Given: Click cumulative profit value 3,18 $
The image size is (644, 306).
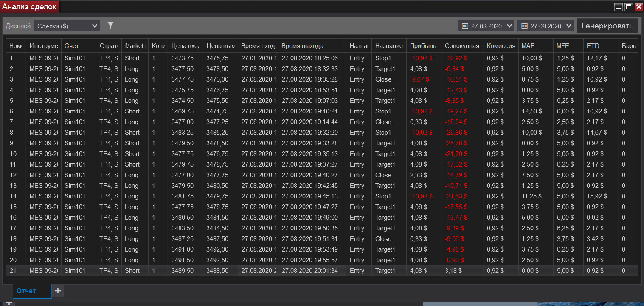Looking at the screenshot, I should pyautogui.click(x=453, y=271).
